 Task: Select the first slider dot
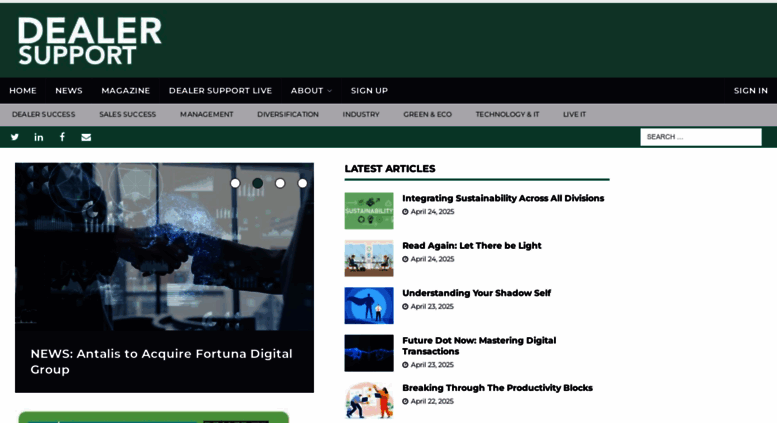coord(235,183)
